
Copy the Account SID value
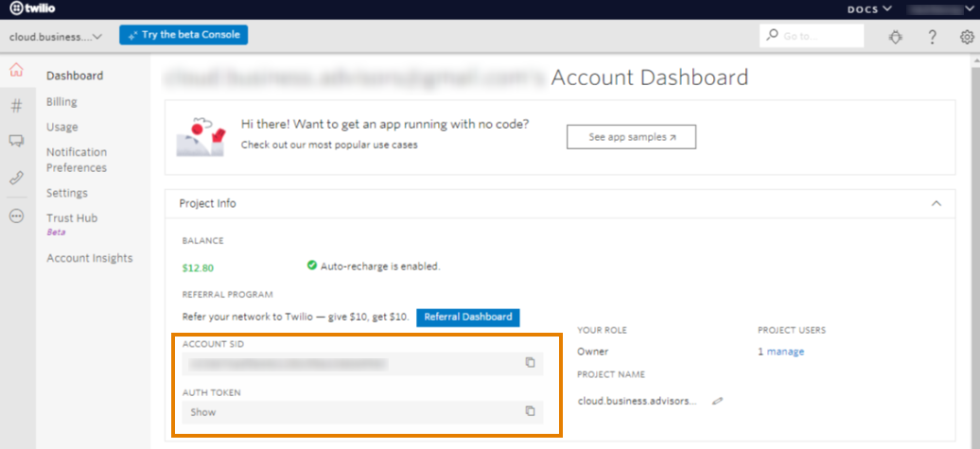[x=530, y=363]
